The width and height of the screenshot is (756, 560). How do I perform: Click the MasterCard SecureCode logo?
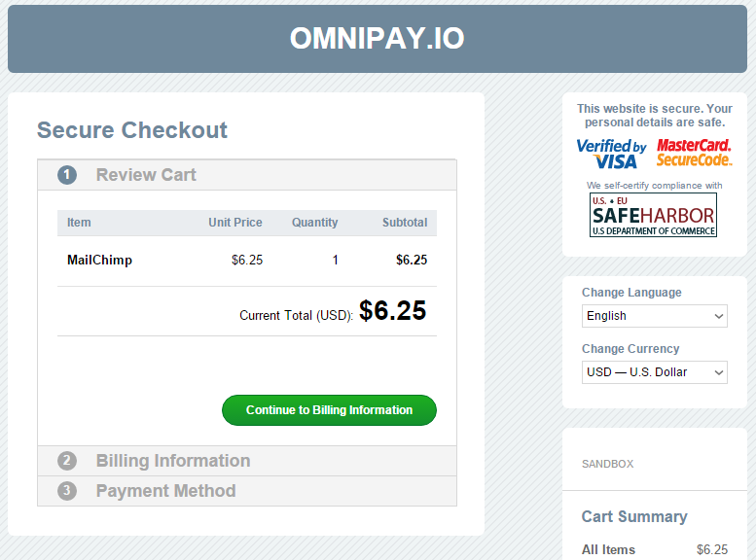tap(694, 153)
